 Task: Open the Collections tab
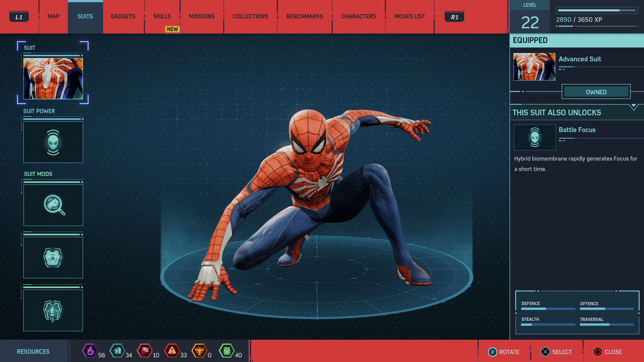pyautogui.click(x=250, y=16)
